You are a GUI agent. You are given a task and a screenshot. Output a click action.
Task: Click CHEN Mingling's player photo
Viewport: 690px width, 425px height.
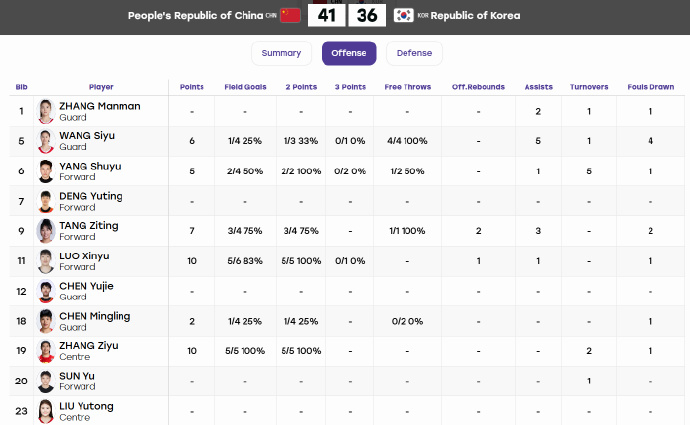46,321
